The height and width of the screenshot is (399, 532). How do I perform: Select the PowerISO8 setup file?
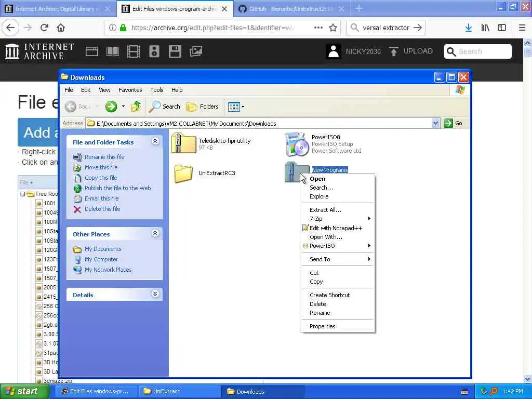(323, 144)
